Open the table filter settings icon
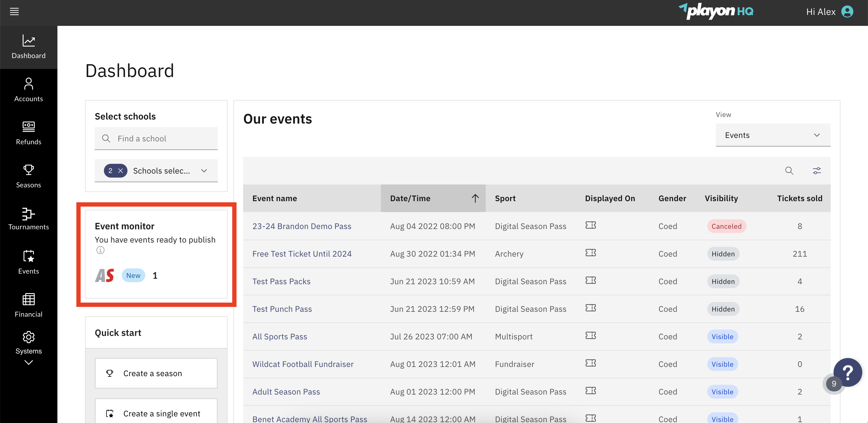Screen dimensions: 868x423 [x=817, y=170]
